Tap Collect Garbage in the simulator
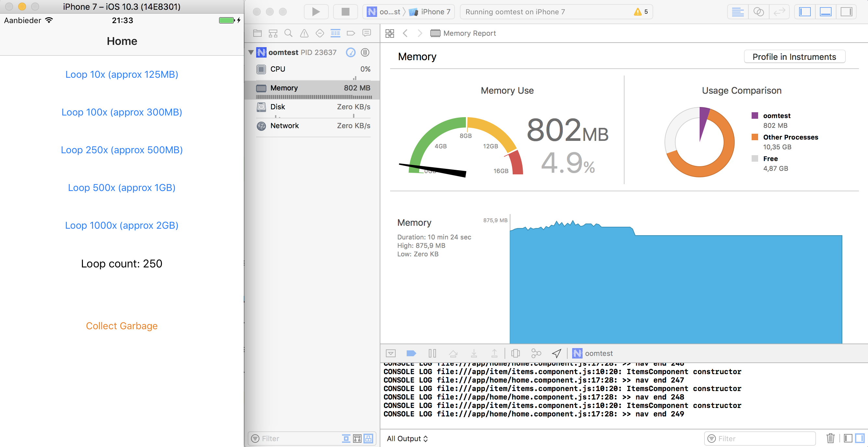This screenshot has width=868, height=447. coord(122,326)
